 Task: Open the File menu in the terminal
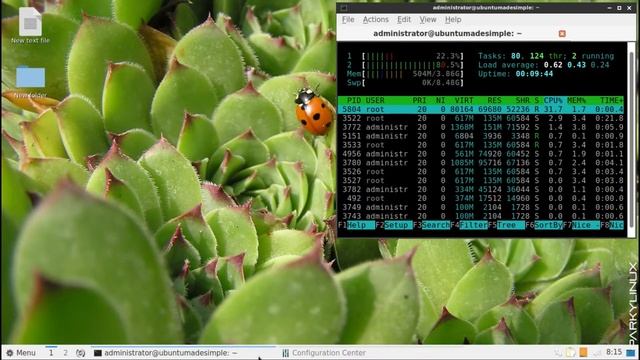tap(348, 20)
